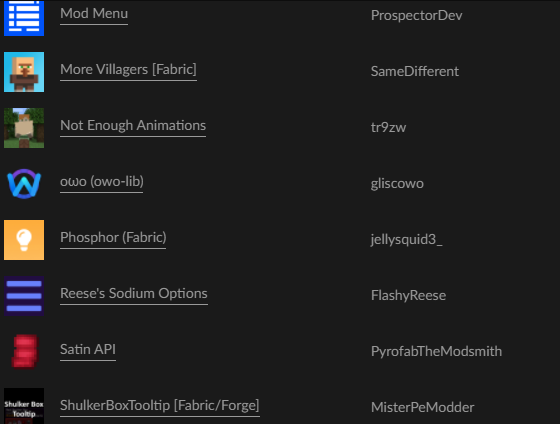Open the owo (owo-lib) link
Viewport: 560px width, 424px height.
tap(102, 181)
